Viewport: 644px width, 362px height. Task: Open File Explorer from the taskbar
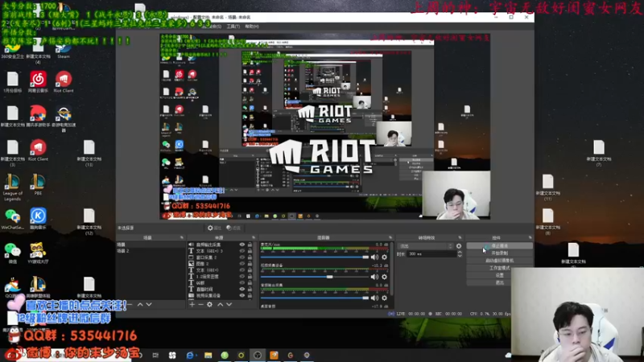[208, 355]
